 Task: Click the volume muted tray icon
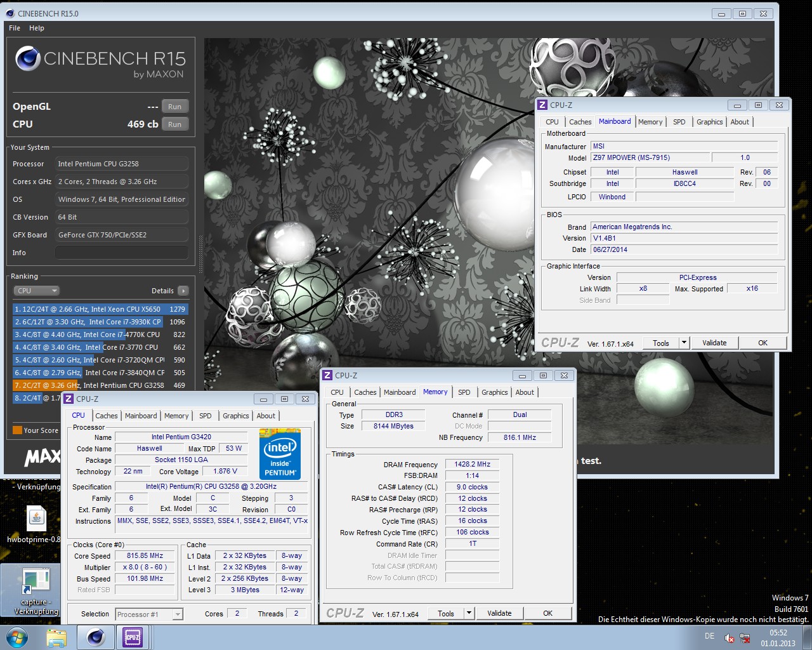click(x=730, y=638)
